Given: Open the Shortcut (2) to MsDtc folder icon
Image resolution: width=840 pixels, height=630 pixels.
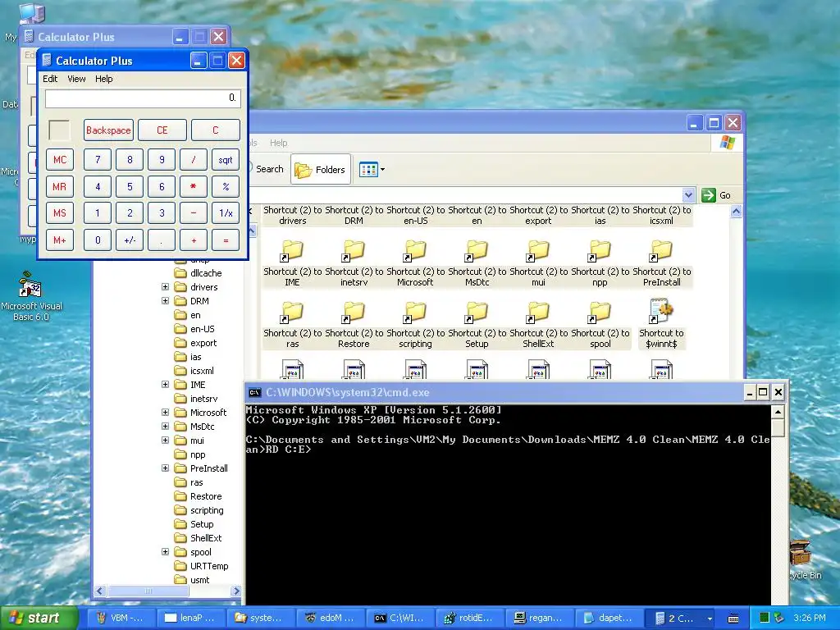Looking at the screenshot, I should point(477,251).
